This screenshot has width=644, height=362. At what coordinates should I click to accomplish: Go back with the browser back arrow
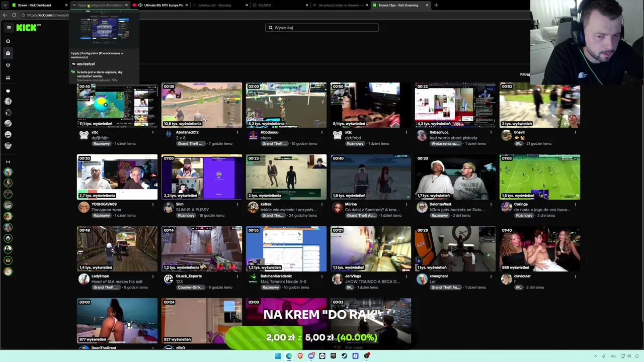[5, 15]
